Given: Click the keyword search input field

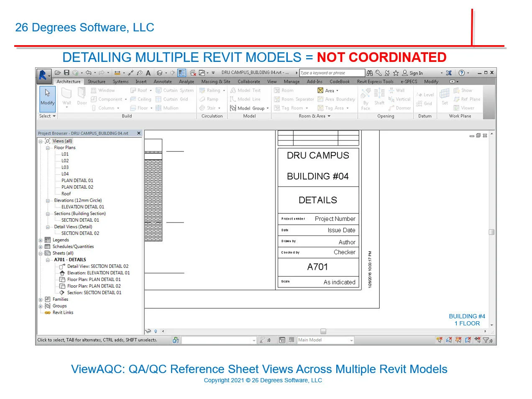Looking at the screenshot, I should [332, 73].
